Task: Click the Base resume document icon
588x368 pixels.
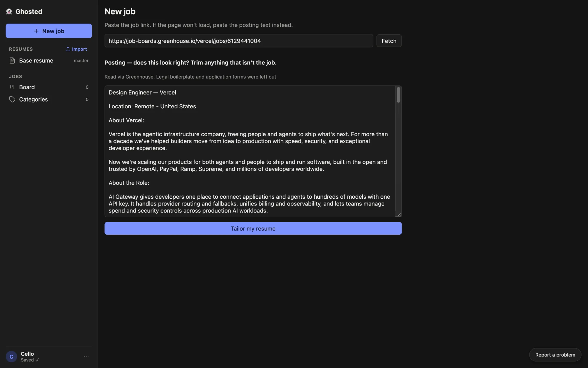Action: (12, 61)
